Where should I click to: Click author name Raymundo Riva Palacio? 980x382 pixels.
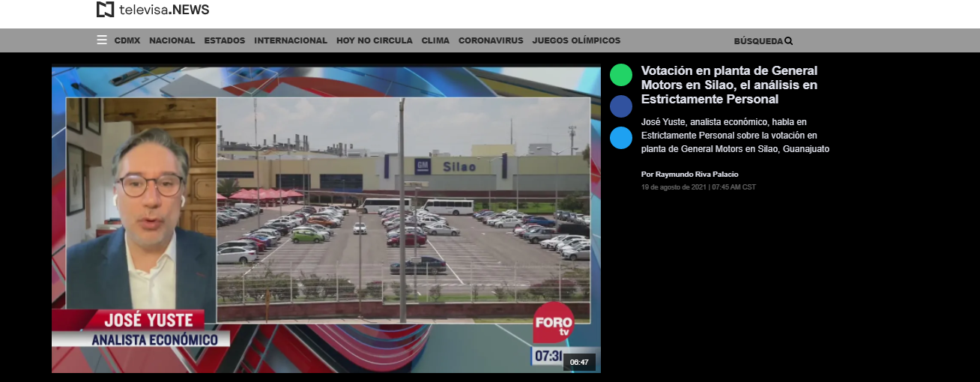click(698, 175)
